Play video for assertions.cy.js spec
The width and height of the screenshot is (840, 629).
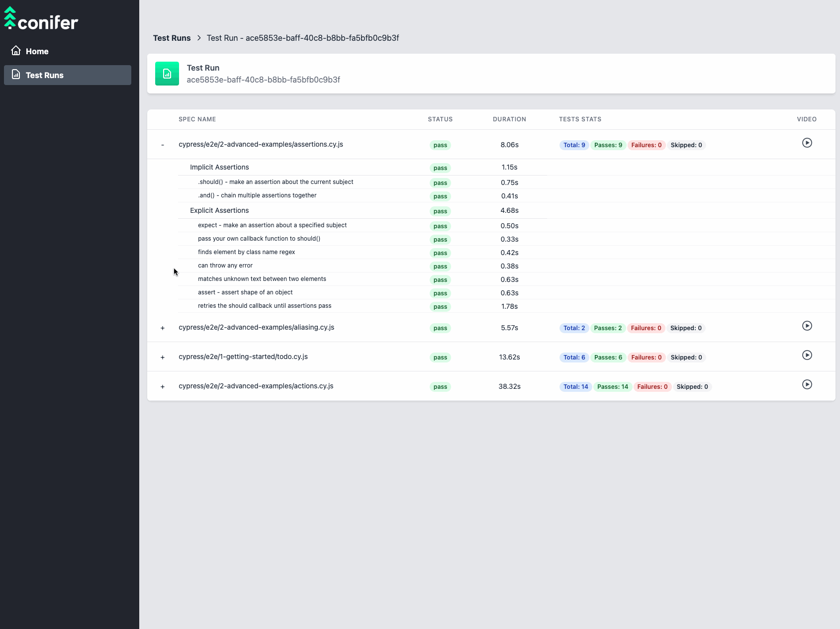click(807, 143)
